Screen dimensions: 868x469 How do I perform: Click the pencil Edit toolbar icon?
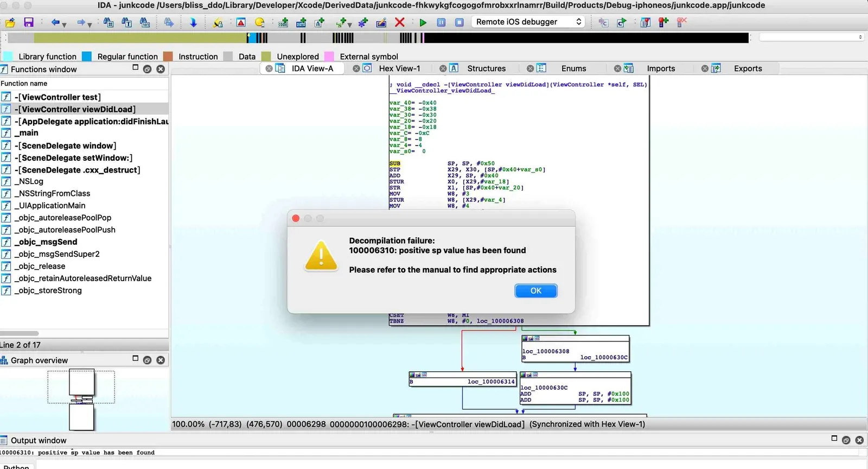pyautogui.click(x=381, y=22)
